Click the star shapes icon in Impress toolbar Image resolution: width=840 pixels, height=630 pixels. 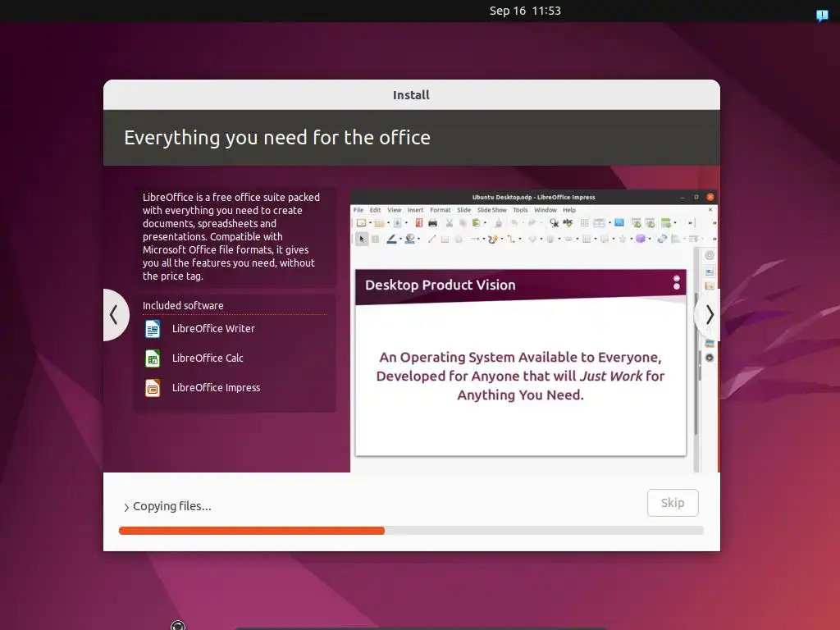click(623, 239)
